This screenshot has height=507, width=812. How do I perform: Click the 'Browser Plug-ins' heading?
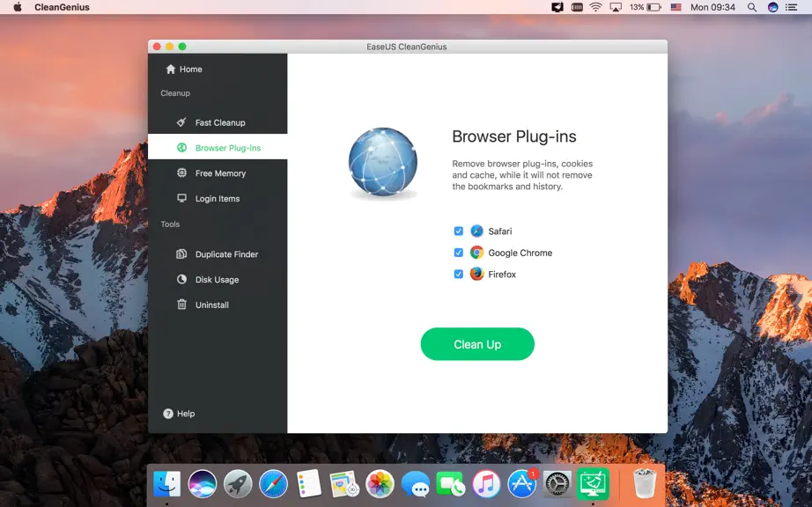[513, 136]
